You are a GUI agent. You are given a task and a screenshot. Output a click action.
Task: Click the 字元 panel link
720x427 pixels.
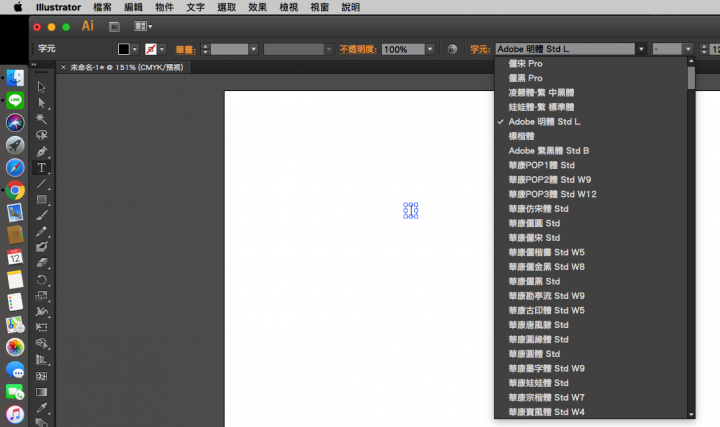pyautogui.click(x=480, y=49)
